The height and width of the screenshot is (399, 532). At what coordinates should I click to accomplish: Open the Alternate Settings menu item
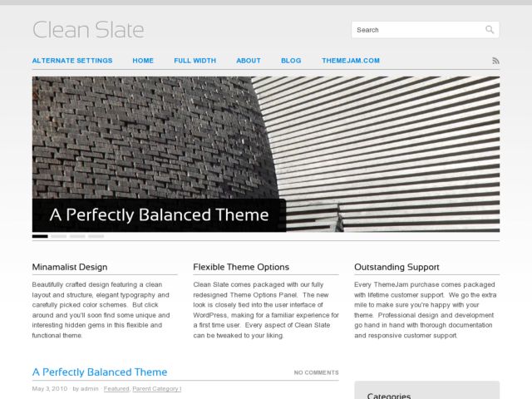72,61
